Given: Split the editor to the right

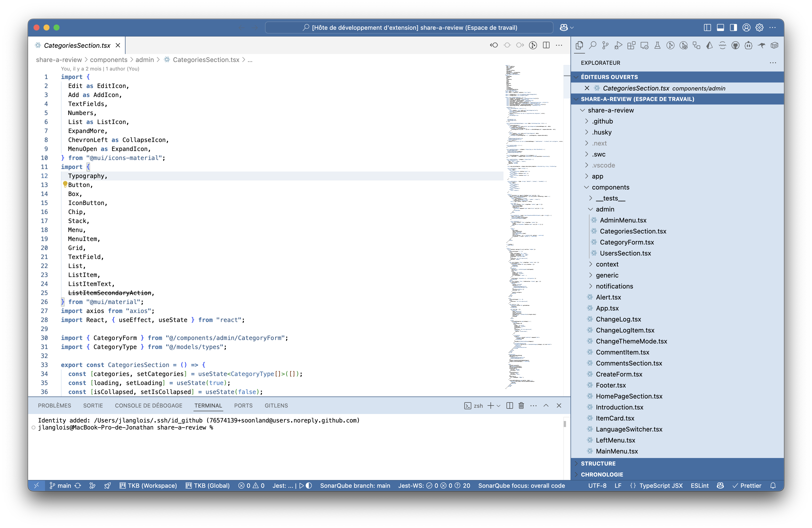Looking at the screenshot, I should (546, 45).
